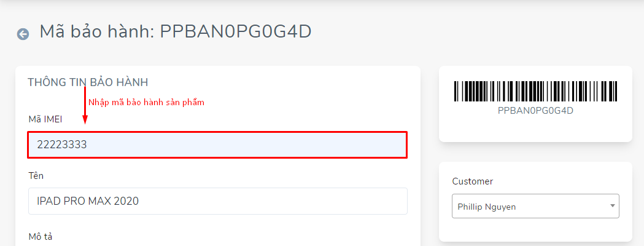Place cursor after 22223333 value
This screenshot has height=246, width=644.
click(88, 145)
